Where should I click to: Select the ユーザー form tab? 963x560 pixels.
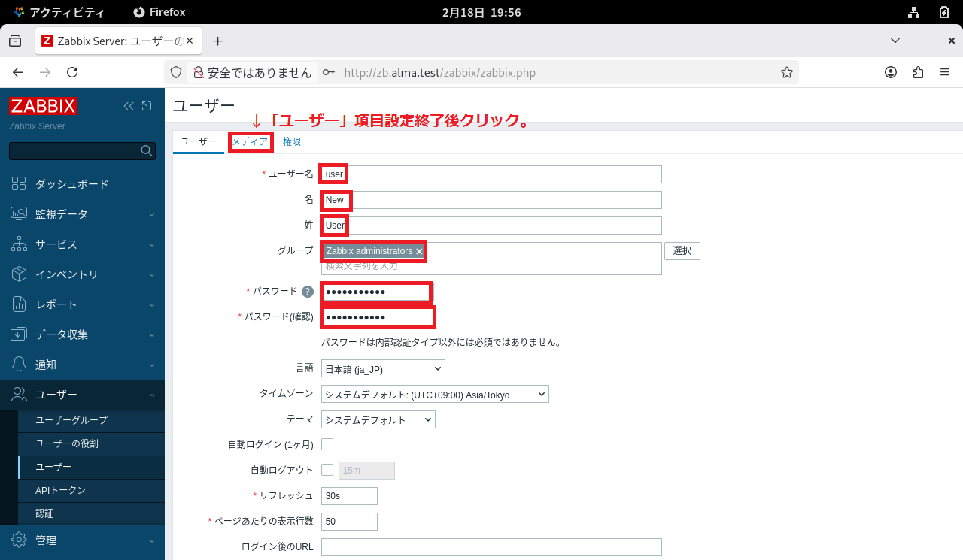click(199, 141)
